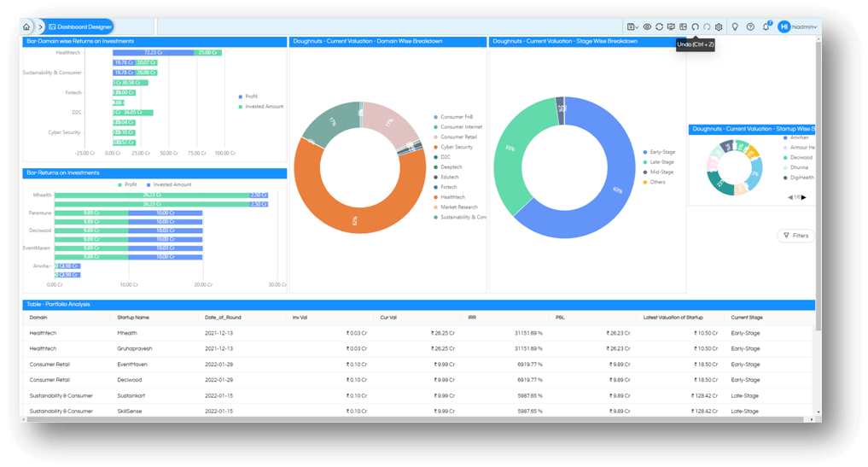The height and width of the screenshot is (467, 868).
Task: Refresh the dashboard data
Action: (659, 26)
